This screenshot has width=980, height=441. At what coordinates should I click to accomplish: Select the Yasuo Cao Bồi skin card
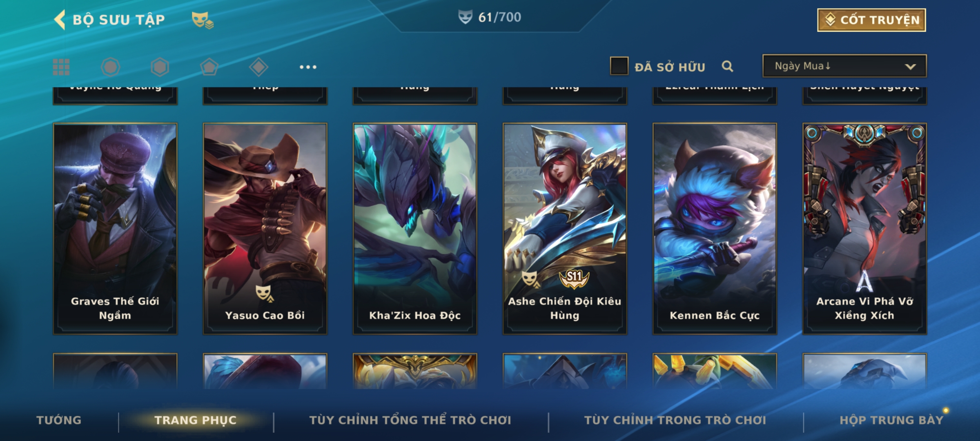265,229
